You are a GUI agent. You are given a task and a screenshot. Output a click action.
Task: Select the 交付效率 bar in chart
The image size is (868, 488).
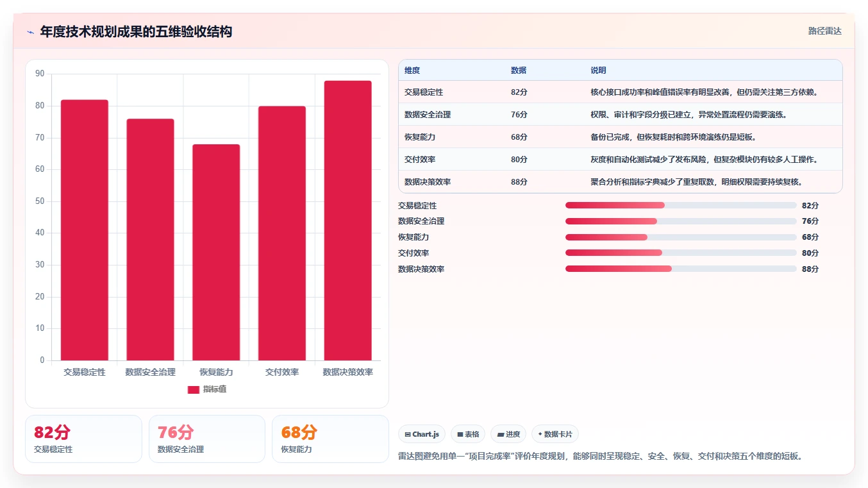tap(282, 233)
